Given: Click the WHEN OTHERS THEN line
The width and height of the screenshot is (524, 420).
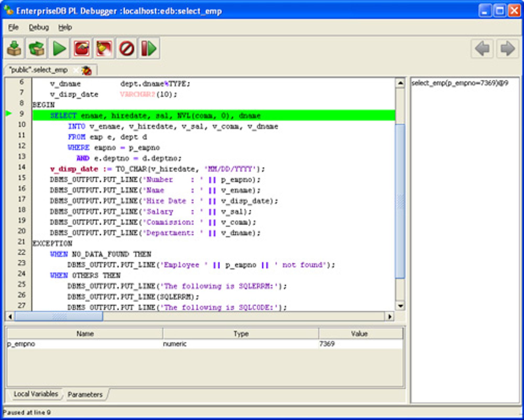Looking at the screenshot, I should (85, 275).
